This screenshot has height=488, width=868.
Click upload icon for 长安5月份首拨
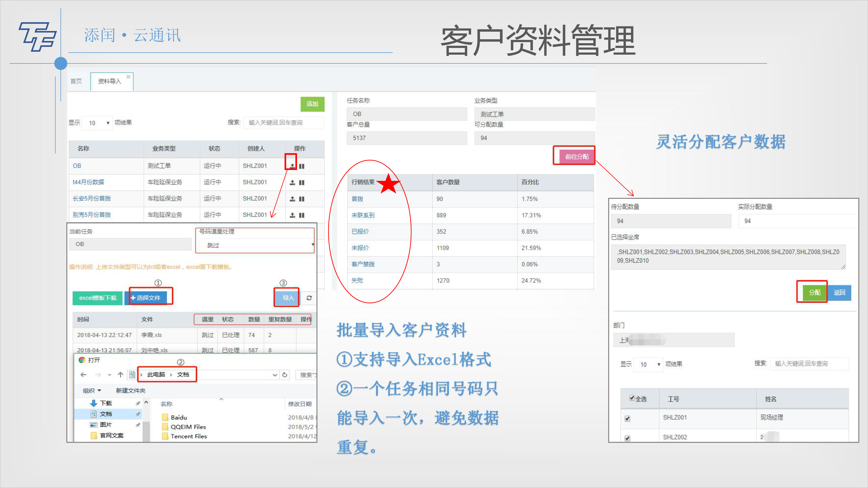click(292, 199)
